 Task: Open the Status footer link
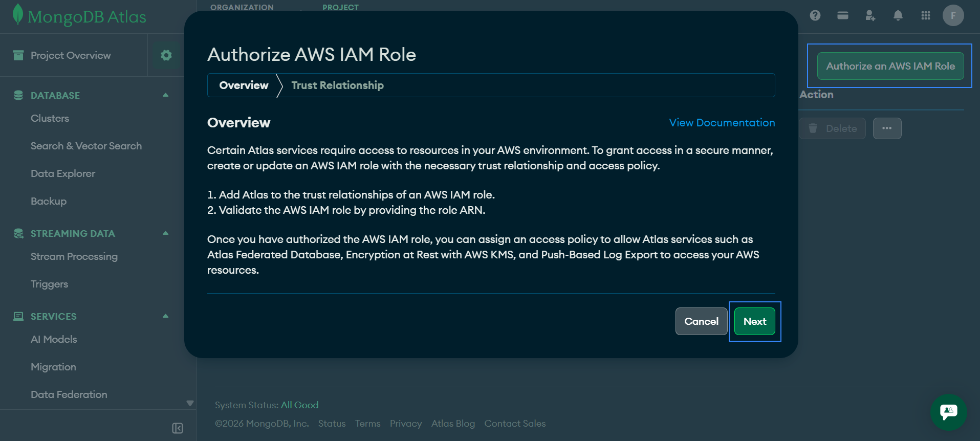coord(332,424)
